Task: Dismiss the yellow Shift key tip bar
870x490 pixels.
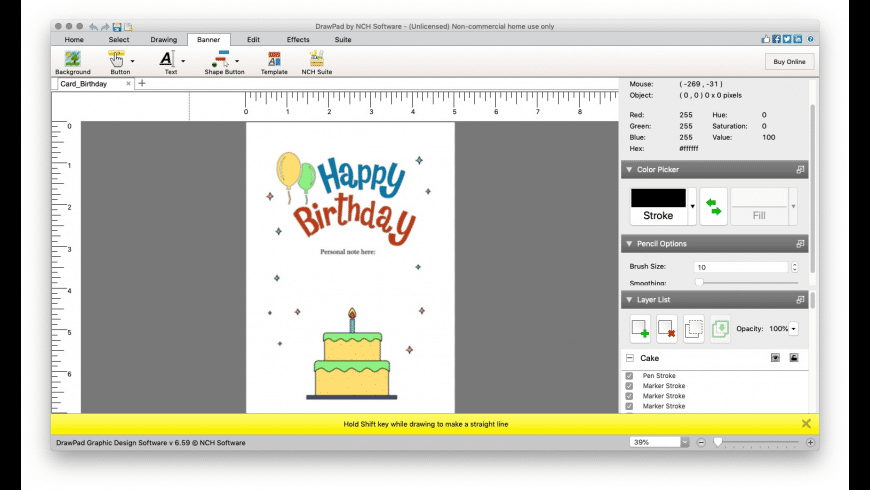Action: (806, 424)
